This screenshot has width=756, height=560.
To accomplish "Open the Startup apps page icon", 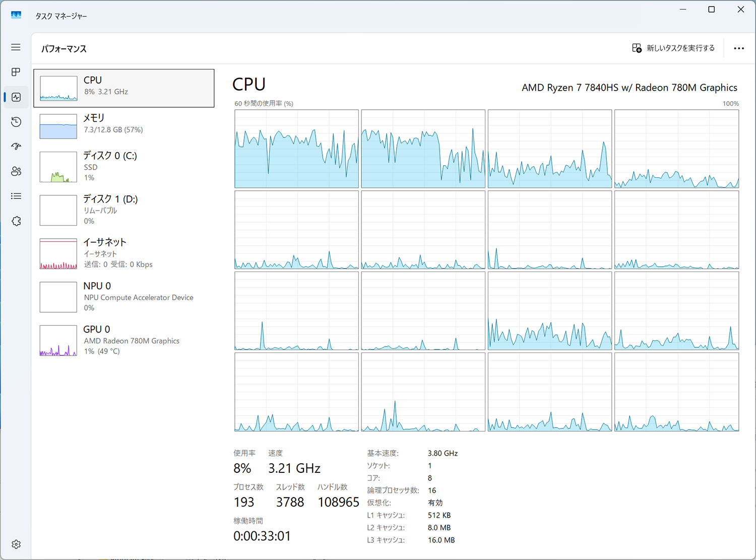I will click(16, 147).
